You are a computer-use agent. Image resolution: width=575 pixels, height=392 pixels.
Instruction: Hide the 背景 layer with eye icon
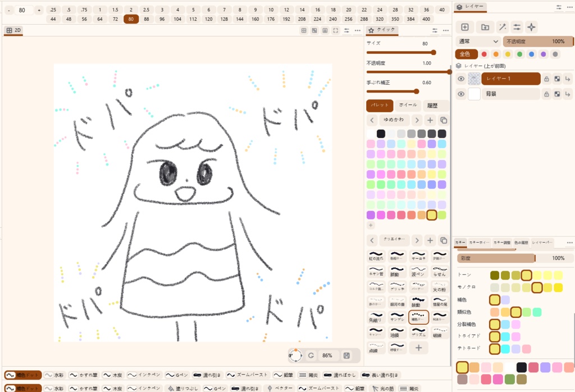(x=461, y=94)
